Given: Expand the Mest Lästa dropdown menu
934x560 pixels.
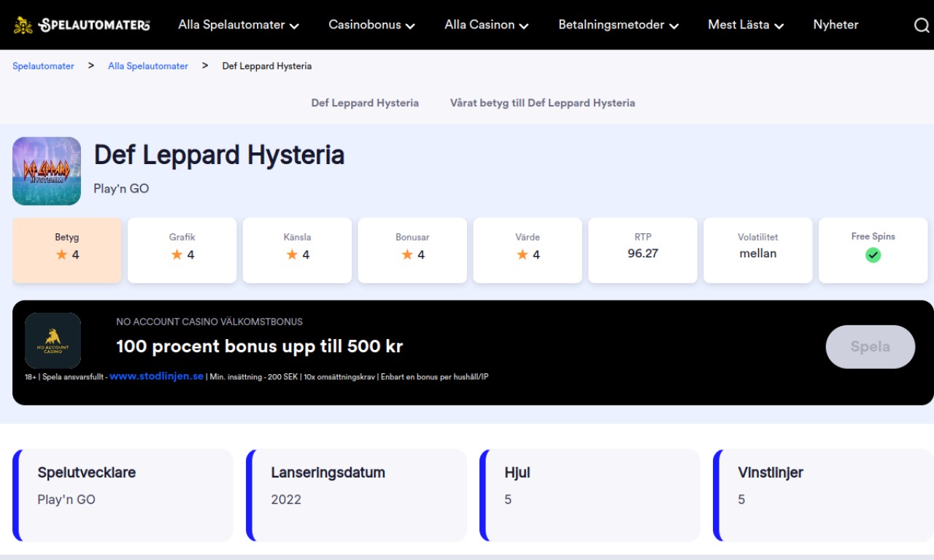Looking at the screenshot, I should 746,25.
